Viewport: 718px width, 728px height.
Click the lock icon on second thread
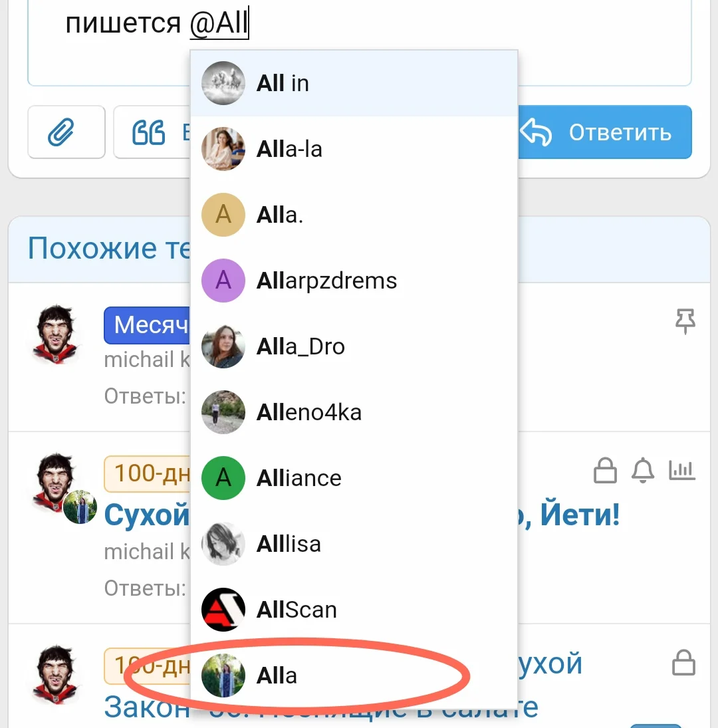[x=605, y=470]
